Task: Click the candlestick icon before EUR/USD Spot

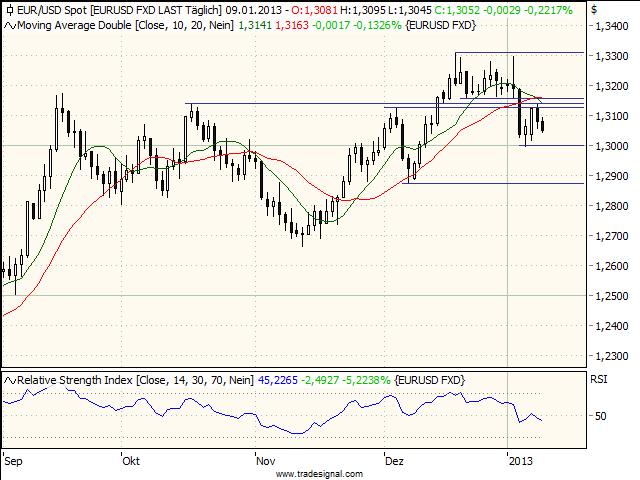Action: (7, 9)
